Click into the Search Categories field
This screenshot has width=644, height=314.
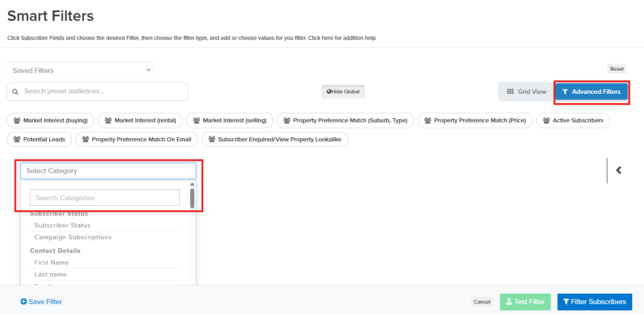click(x=105, y=198)
